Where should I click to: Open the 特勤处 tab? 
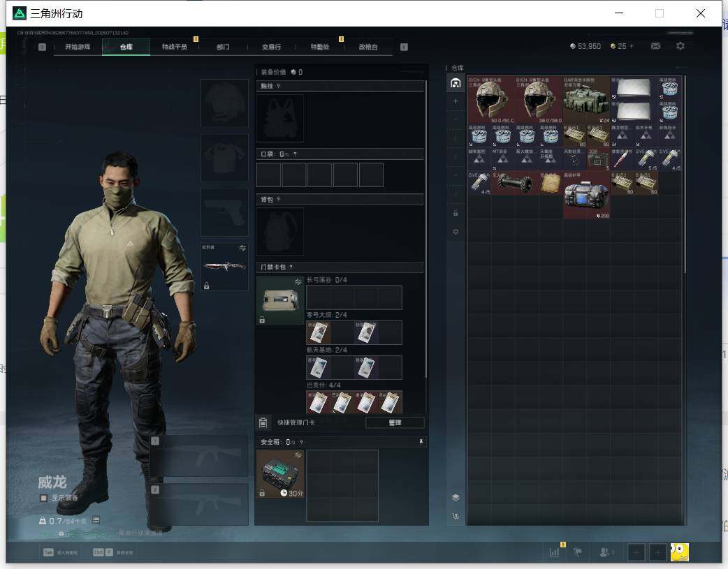[x=319, y=47]
